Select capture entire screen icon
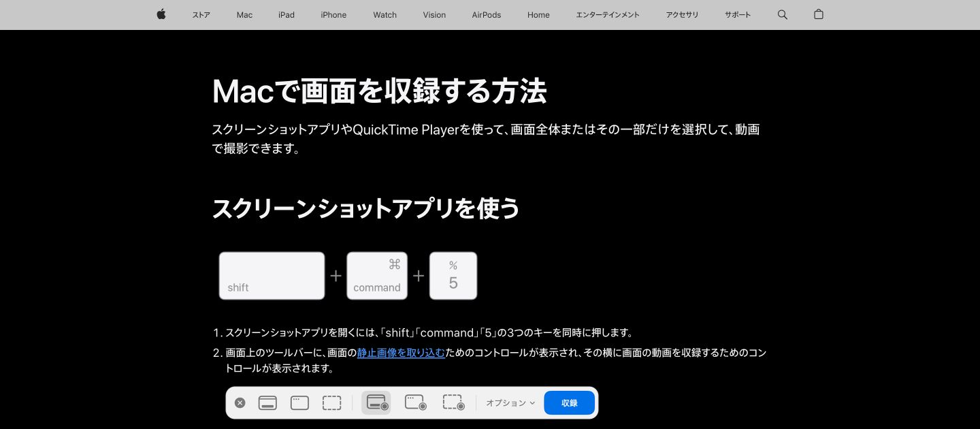 (x=267, y=403)
